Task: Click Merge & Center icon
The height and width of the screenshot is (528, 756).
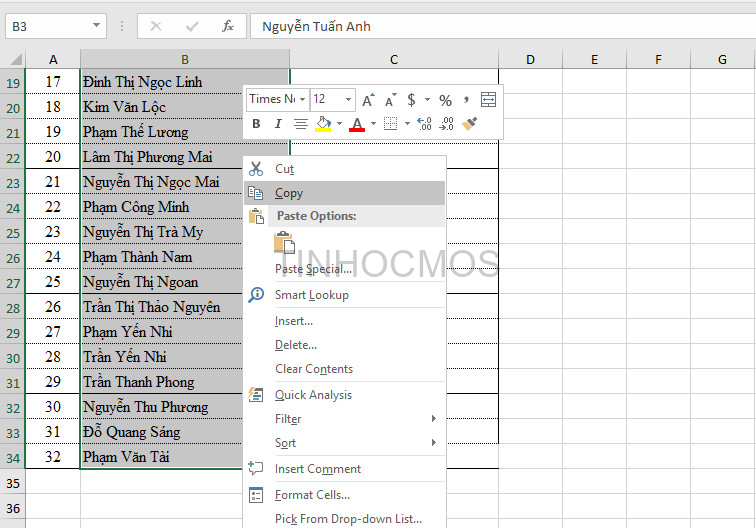Action: pos(488,100)
